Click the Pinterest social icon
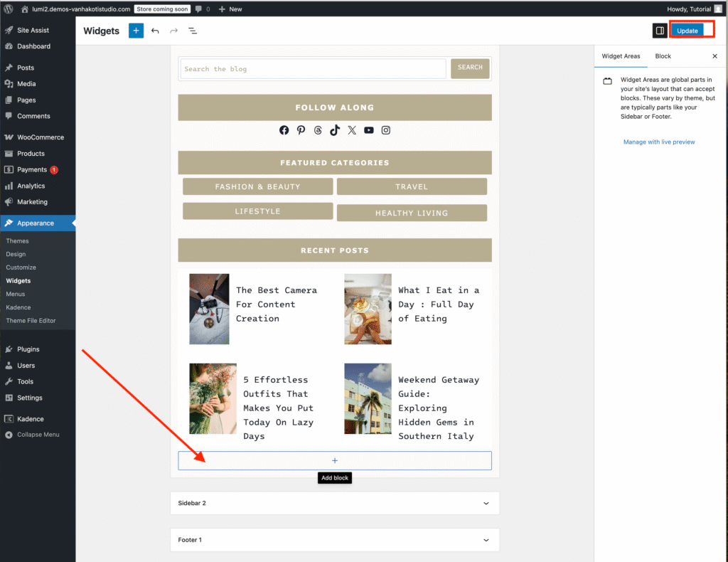 tap(301, 130)
